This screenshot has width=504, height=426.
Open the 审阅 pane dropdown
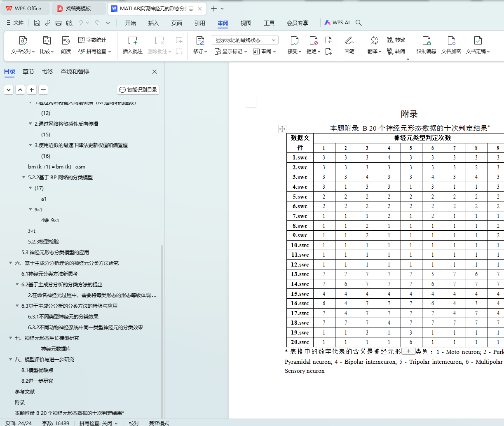click(x=264, y=51)
